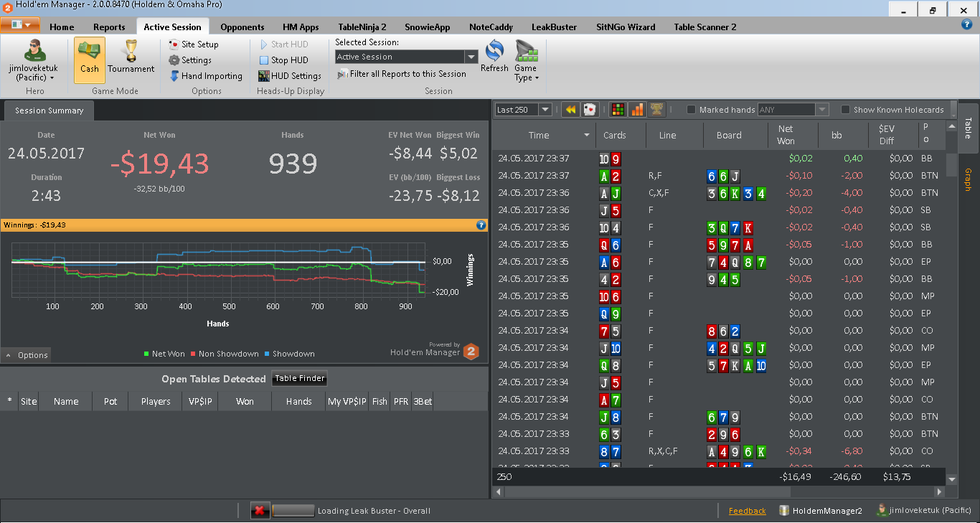Toggle the Non Showdown legend item
Viewport: 980px width, 523px height.
pos(225,354)
